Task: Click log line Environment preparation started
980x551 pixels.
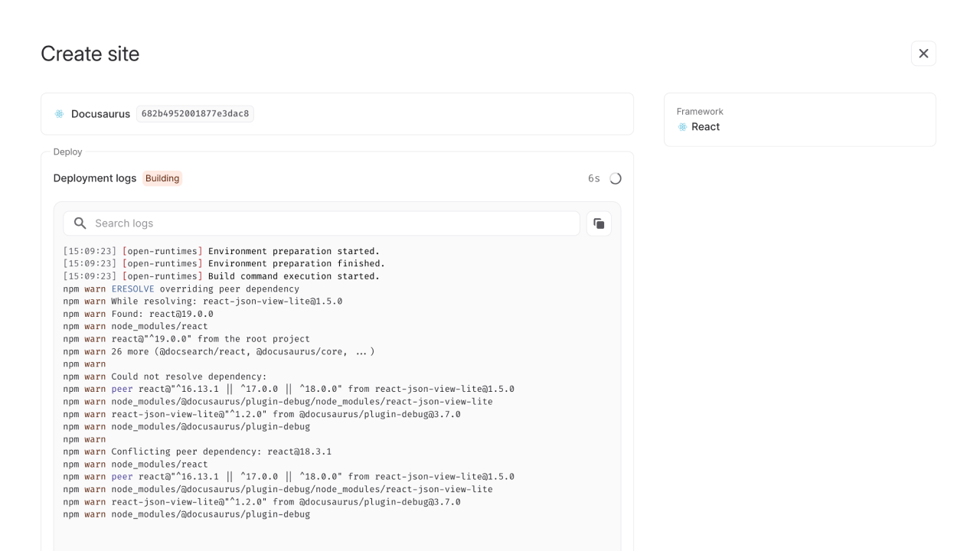Action: 221,251
